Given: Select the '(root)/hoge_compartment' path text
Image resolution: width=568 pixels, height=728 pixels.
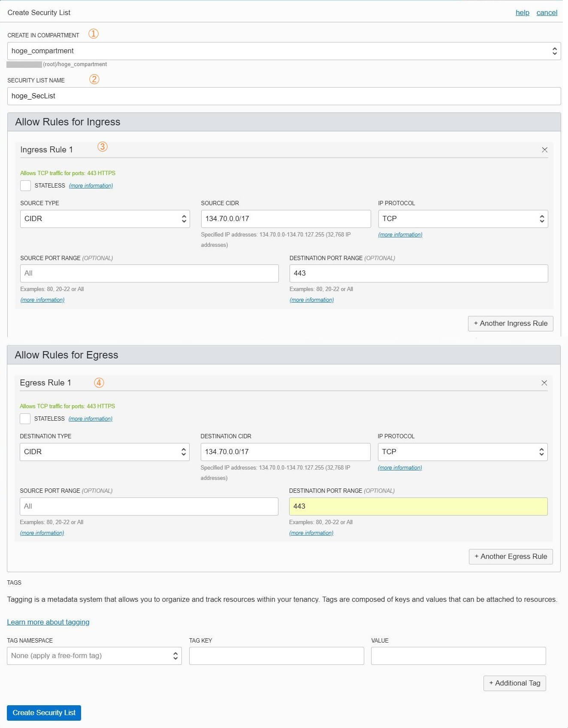Looking at the screenshot, I should 75,64.
